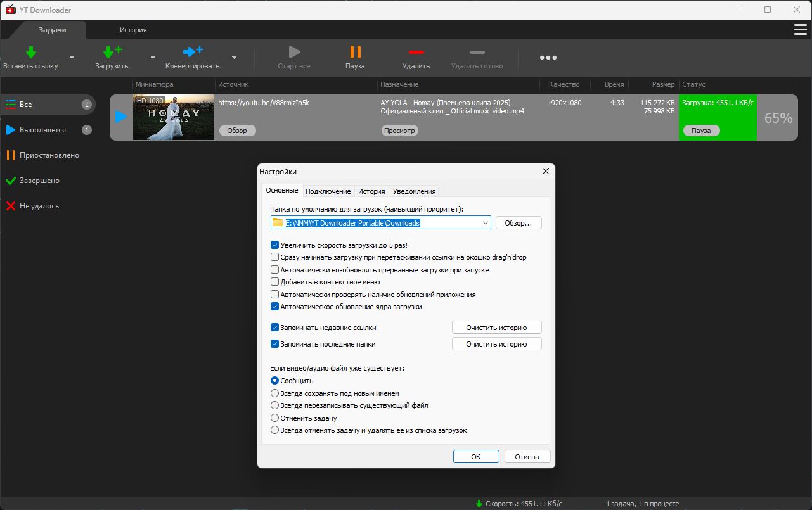Expand the Конвертировать dropdown arrow
This screenshot has width=812, height=510.
234,57
